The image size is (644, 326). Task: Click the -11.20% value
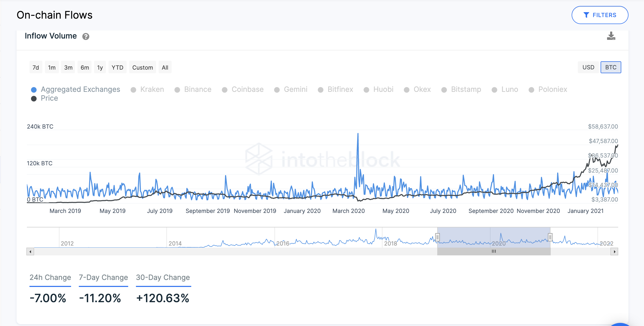100,298
